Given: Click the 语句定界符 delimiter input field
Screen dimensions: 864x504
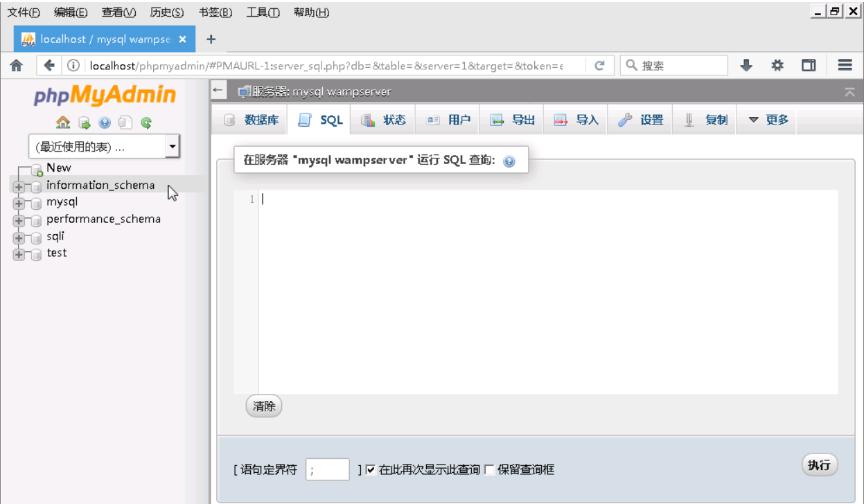Looking at the screenshot, I should point(328,469).
